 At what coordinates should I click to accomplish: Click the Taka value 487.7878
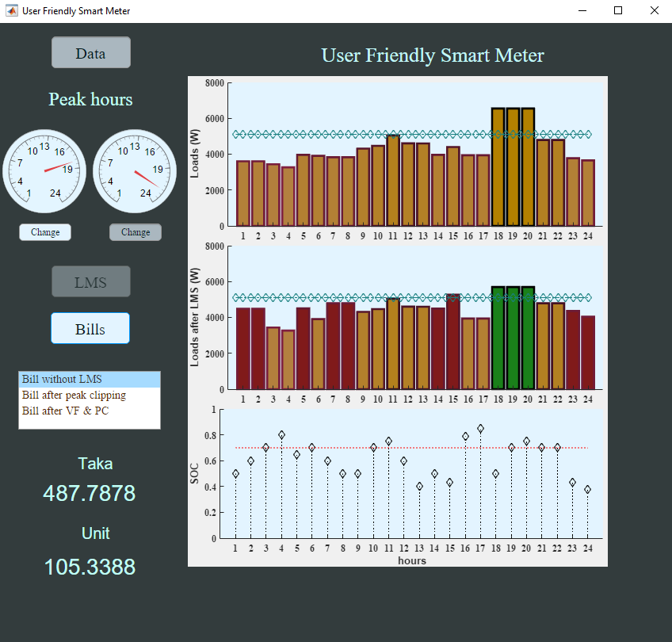tap(89, 493)
